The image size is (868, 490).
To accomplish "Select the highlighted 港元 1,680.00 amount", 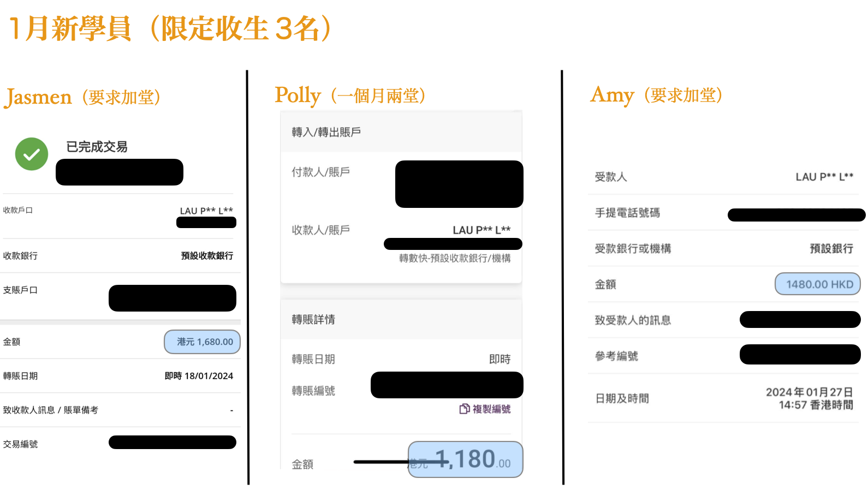I will (203, 342).
